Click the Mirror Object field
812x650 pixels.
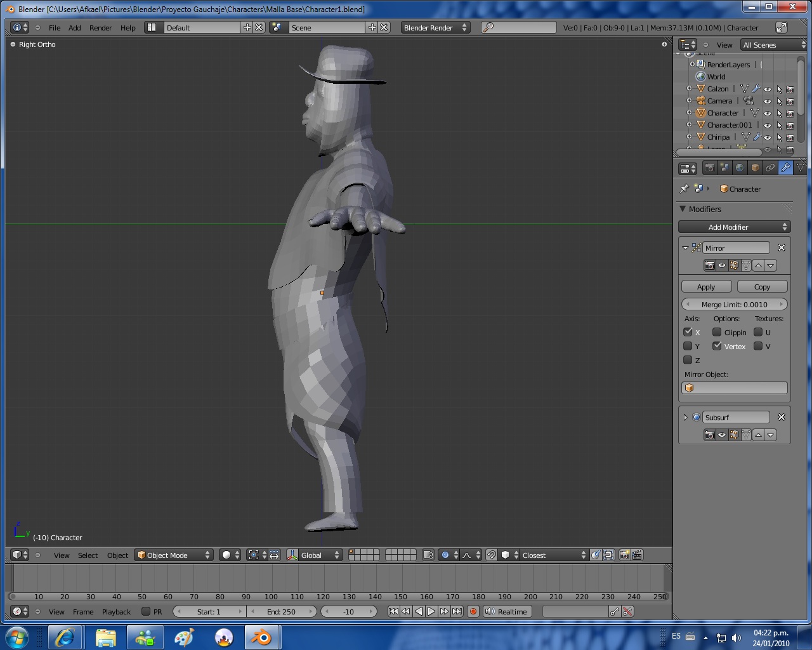[734, 387]
